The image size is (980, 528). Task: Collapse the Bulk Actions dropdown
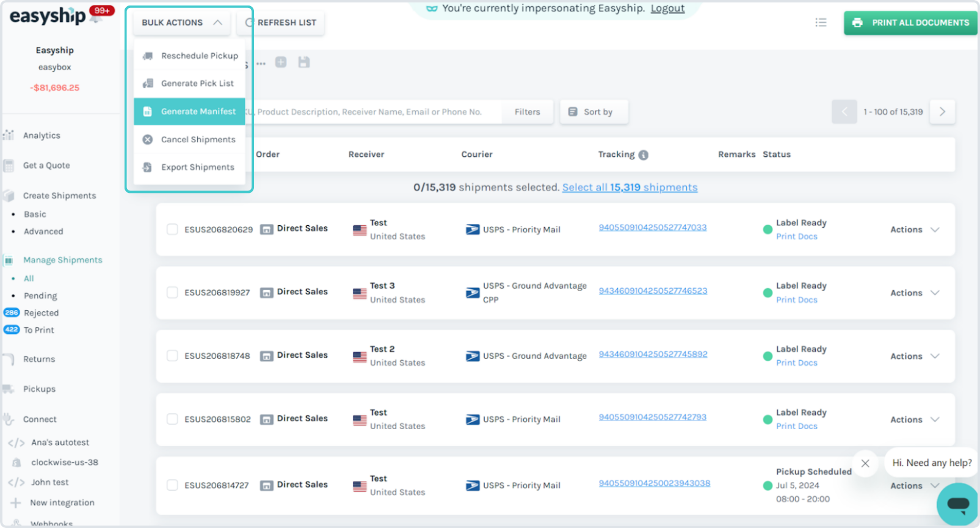(x=182, y=23)
